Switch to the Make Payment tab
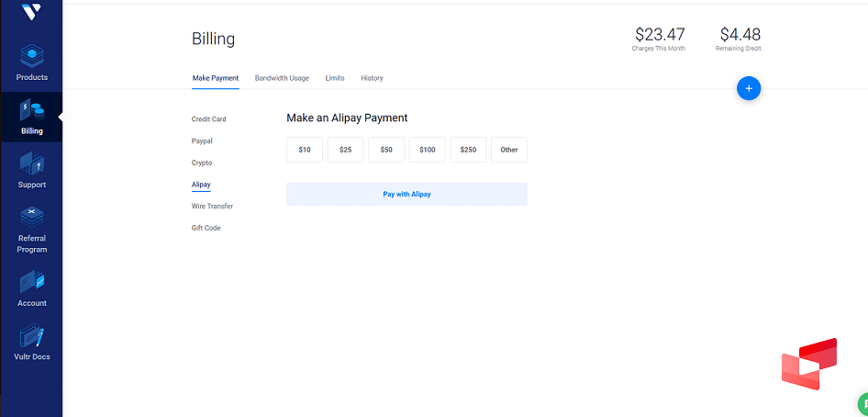868x417 pixels. pos(216,78)
